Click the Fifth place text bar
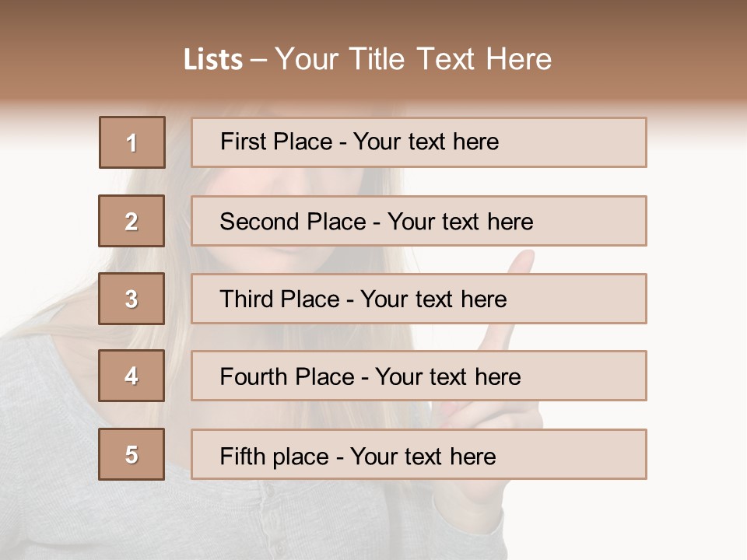The height and width of the screenshot is (560, 747). 419,453
